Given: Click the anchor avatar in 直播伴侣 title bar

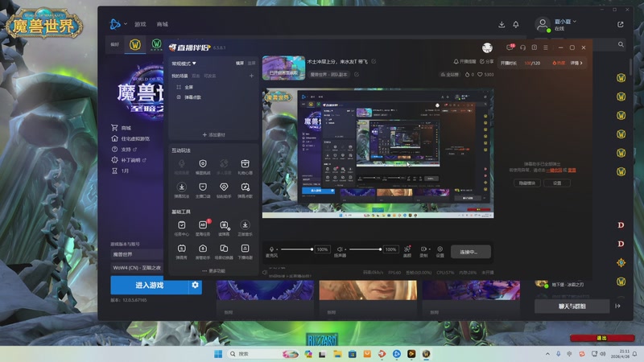Looking at the screenshot, I should pyautogui.click(x=488, y=47).
